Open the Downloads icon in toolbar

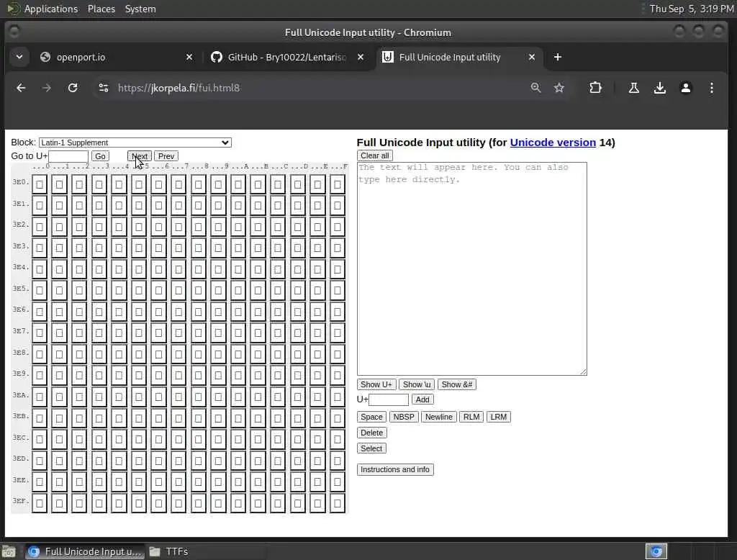pyautogui.click(x=660, y=88)
